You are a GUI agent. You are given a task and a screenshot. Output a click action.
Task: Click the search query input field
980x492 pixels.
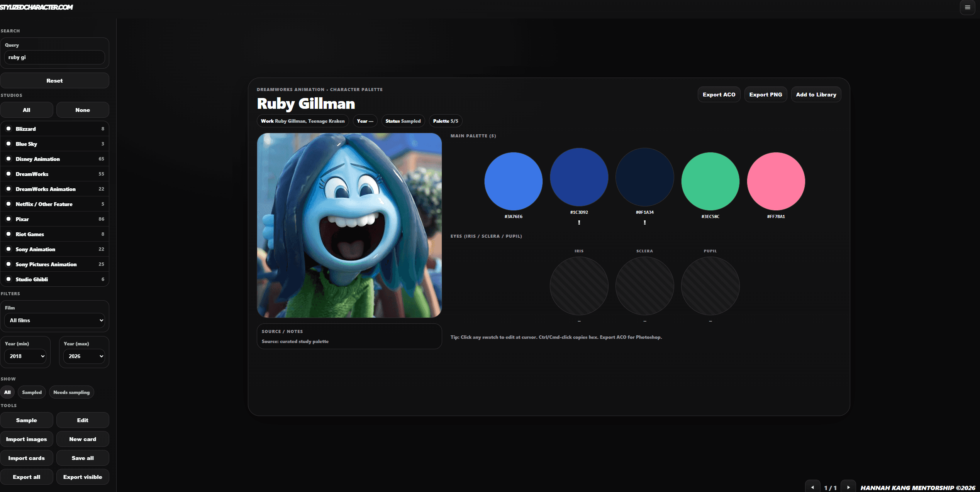[54, 57]
